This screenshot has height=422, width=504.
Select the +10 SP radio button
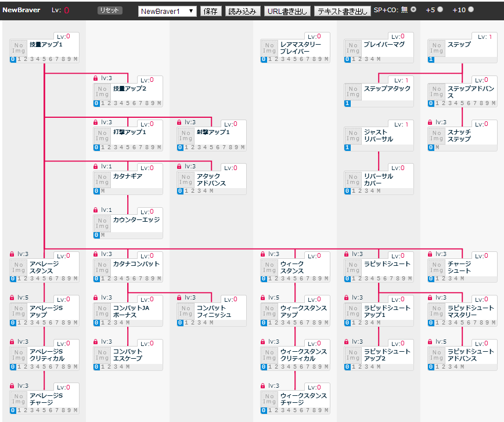(x=471, y=10)
